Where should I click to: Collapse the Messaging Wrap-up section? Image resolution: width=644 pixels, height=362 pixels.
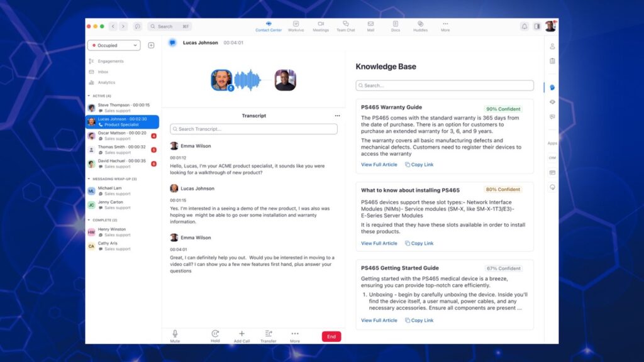[x=89, y=179]
